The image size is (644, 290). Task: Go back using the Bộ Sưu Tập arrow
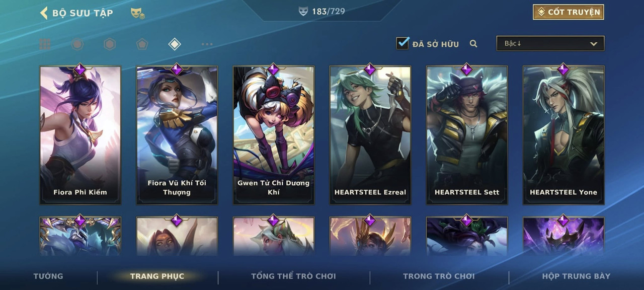click(44, 13)
